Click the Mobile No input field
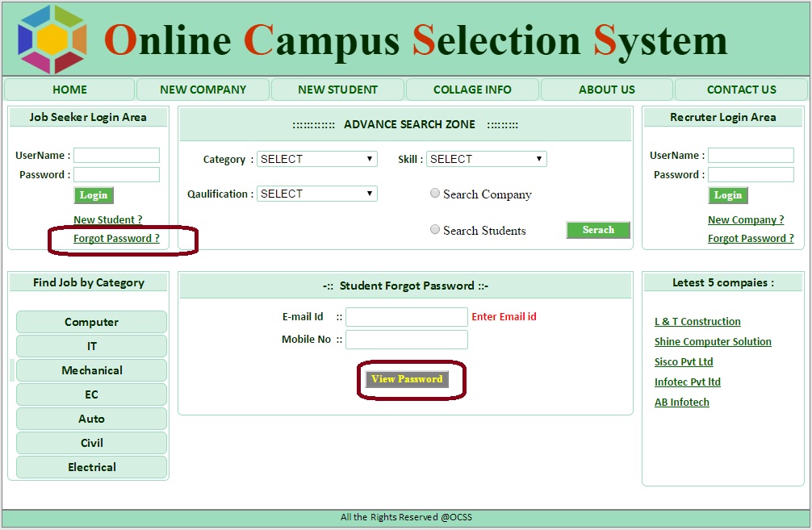812x530 pixels. (x=406, y=340)
